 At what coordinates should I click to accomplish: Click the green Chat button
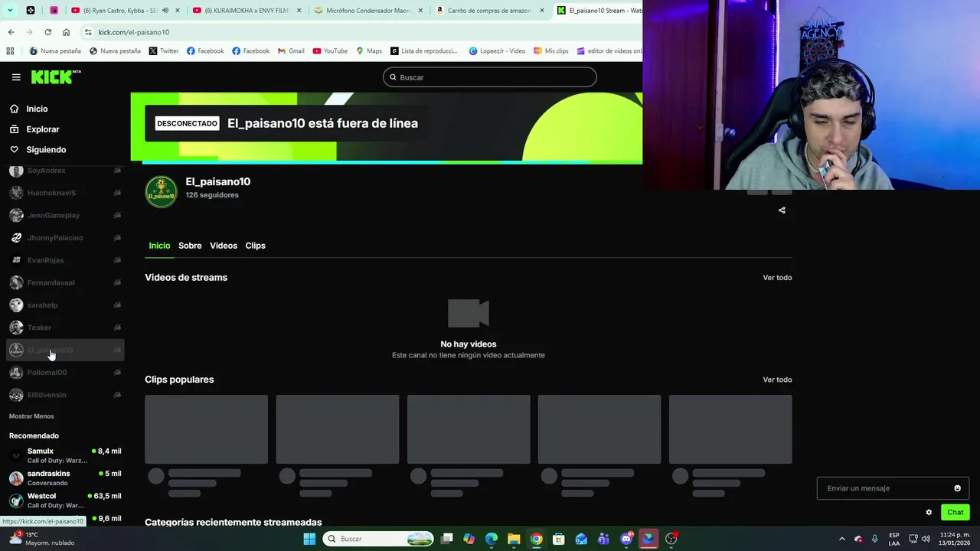pyautogui.click(x=955, y=513)
